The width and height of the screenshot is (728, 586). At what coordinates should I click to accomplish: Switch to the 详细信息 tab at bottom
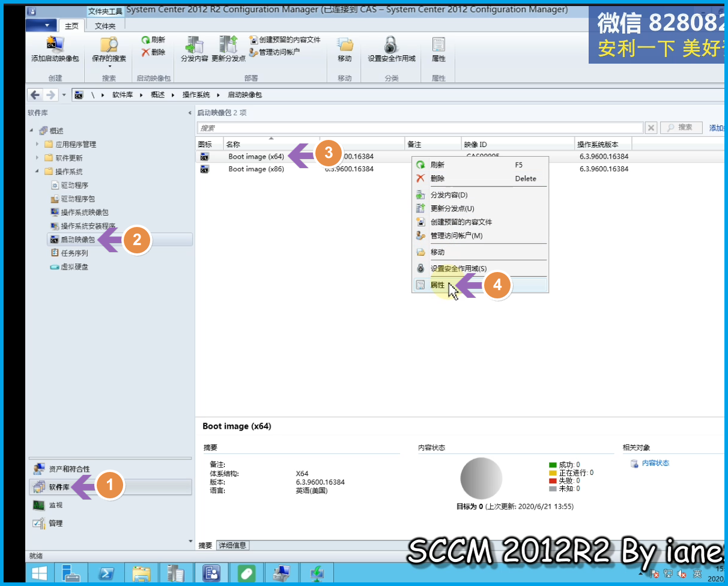[x=232, y=545]
